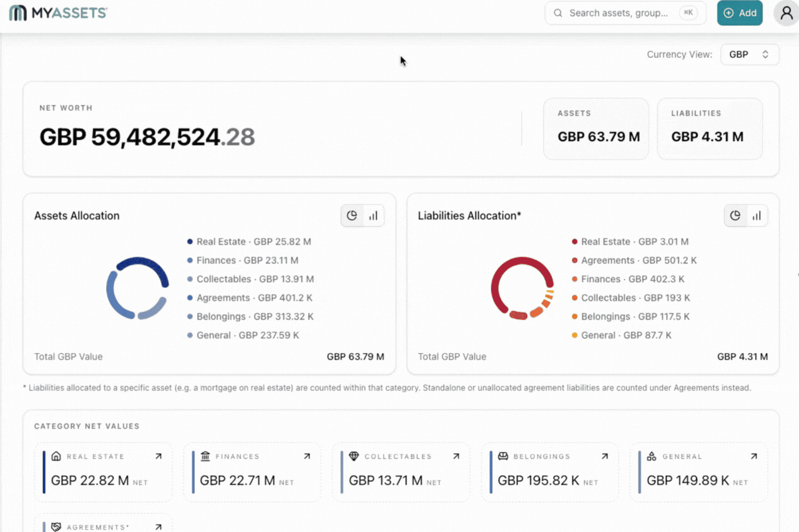This screenshot has width=799, height=532.
Task: Open General category arrow icon
Action: coord(754,457)
